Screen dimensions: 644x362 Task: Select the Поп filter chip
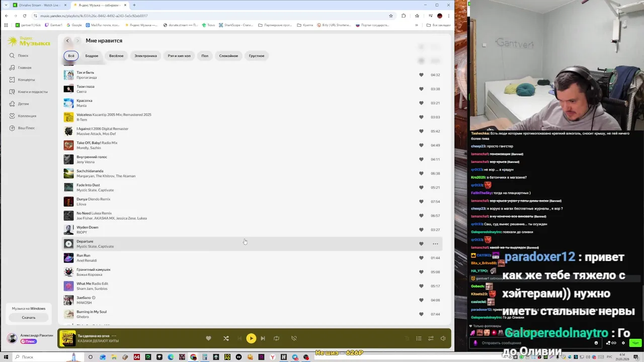pyautogui.click(x=205, y=56)
